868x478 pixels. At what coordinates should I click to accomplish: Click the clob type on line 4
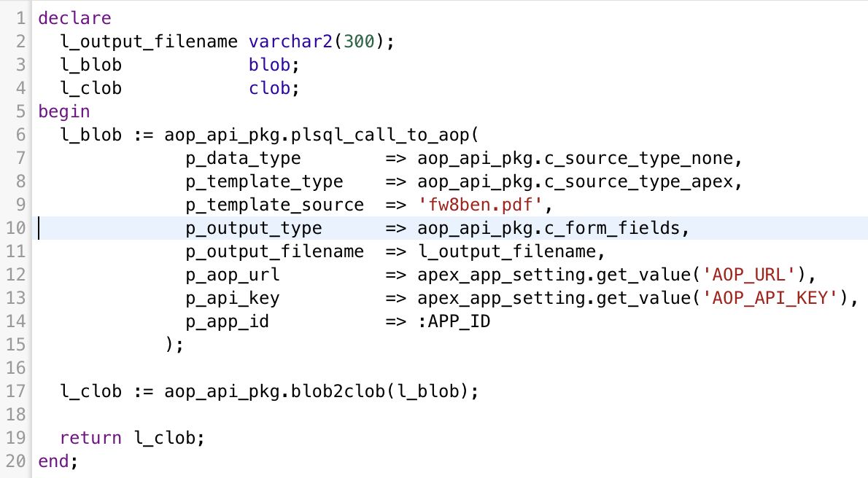pyautogui.click(x=269, y=88)
